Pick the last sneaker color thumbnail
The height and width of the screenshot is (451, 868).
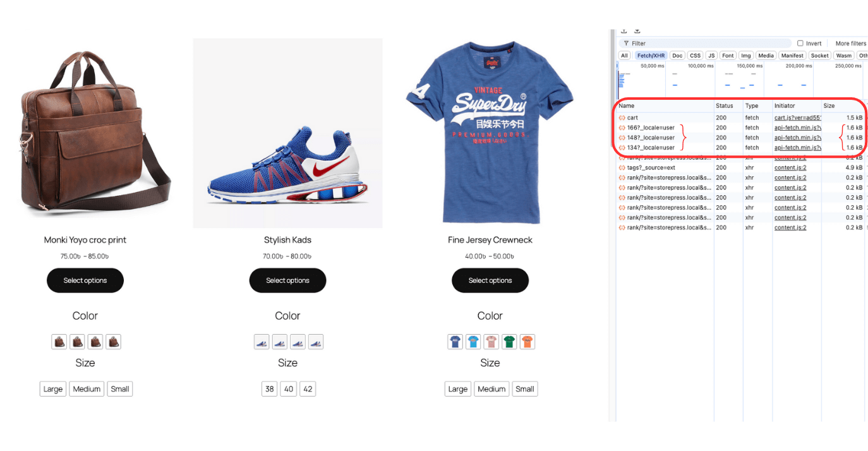pyautogui.click(x=315, y=342)
